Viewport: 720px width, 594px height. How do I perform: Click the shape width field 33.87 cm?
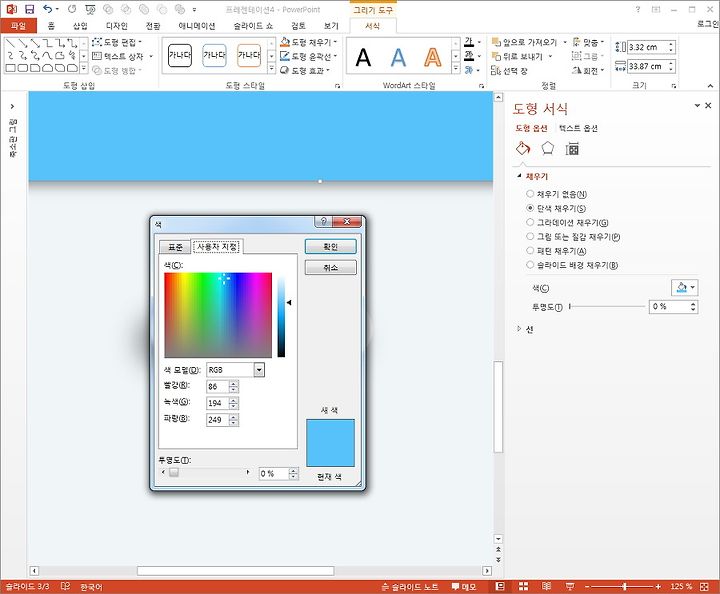click(647, 66)
